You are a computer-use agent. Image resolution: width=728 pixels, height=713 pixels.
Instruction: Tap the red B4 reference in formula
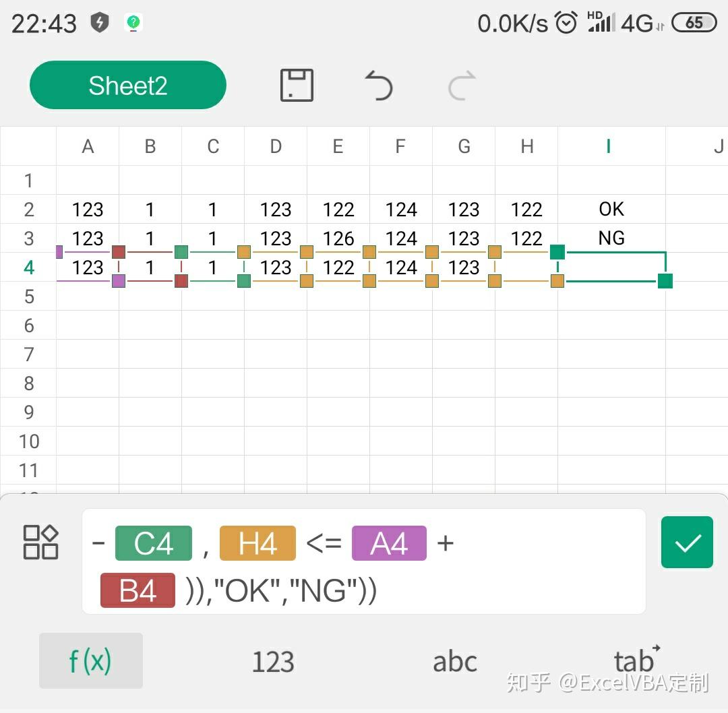pos(138,591)
